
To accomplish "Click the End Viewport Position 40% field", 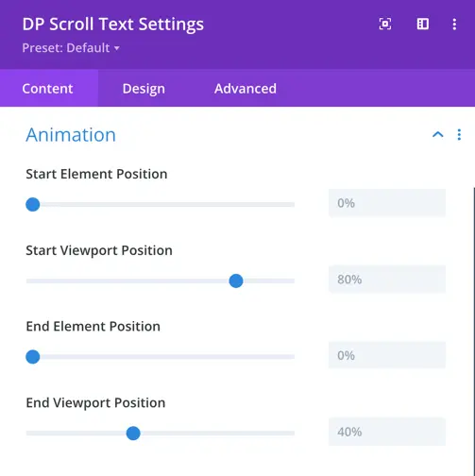I will (x=387, y=432).
